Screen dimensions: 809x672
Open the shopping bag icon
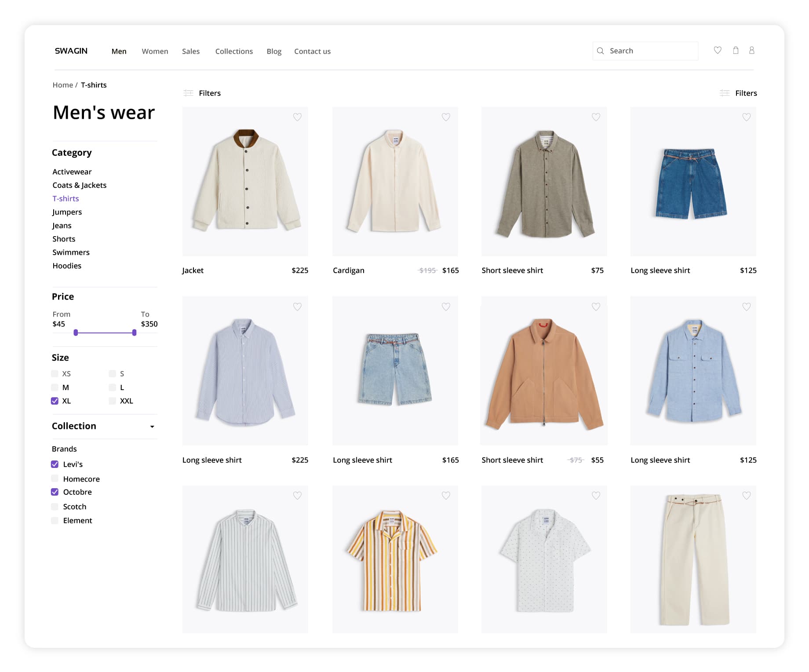tap(735, 51)
